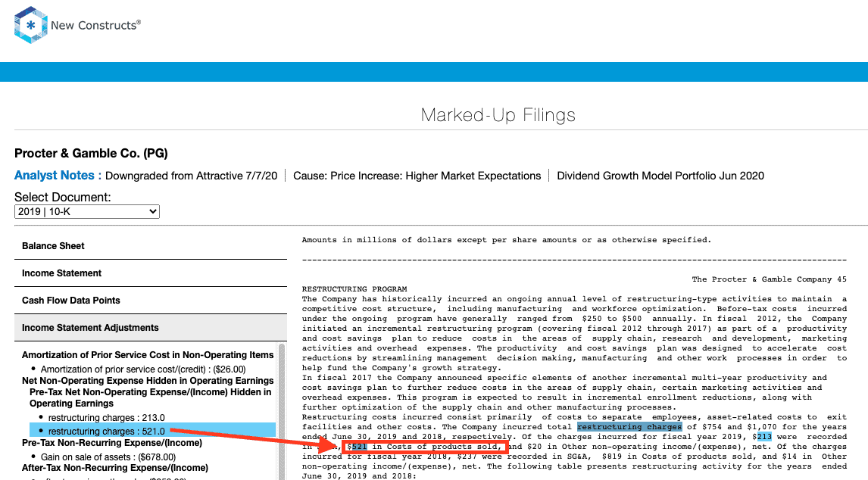Click the RESTRUCTURING PROGRAM heading in the filing
This screenshot has height=480, width=868.
(x=354, y=289)
